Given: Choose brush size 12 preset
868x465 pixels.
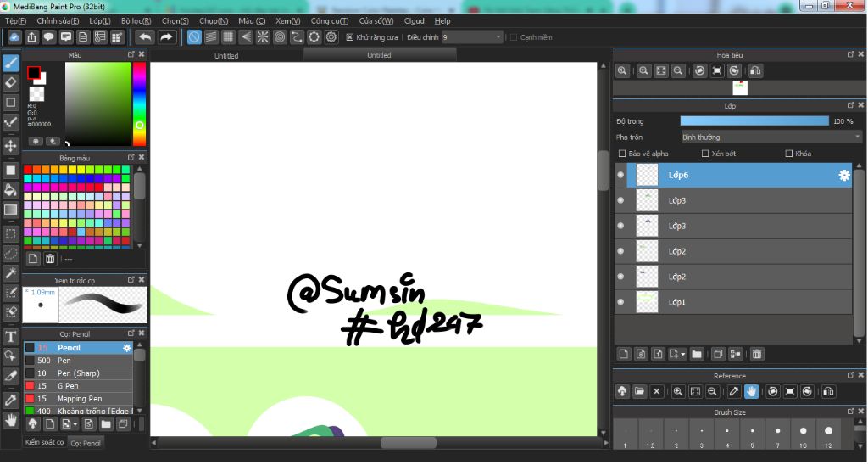Looking at the screenshot, I should click(x=828, y=434).
